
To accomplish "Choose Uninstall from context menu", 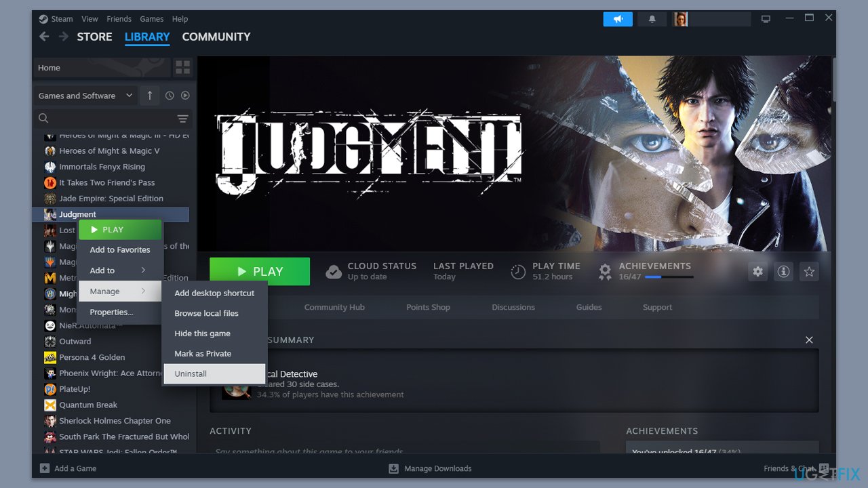I will (x=214, y=373).
